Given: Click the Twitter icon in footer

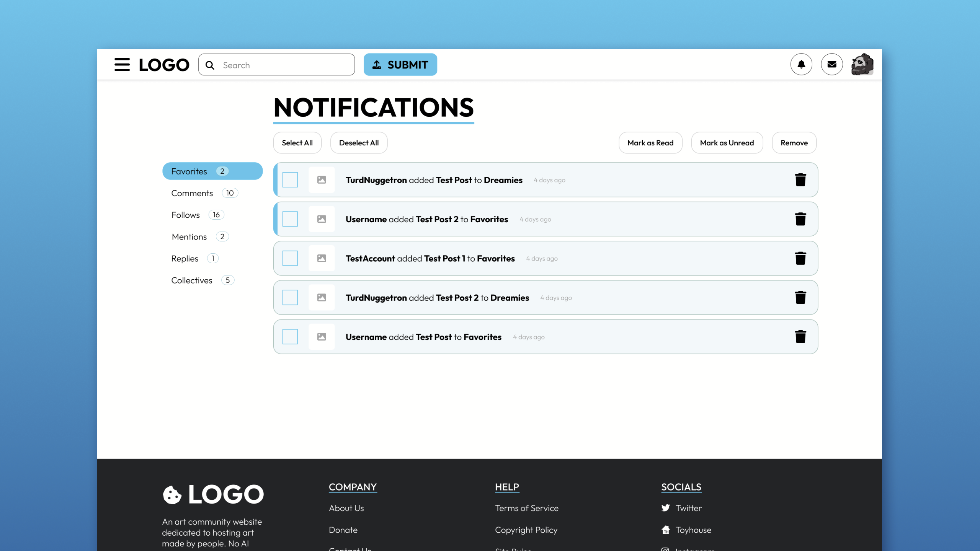Looking at the screenshot, I should click(x=666, y=508).
